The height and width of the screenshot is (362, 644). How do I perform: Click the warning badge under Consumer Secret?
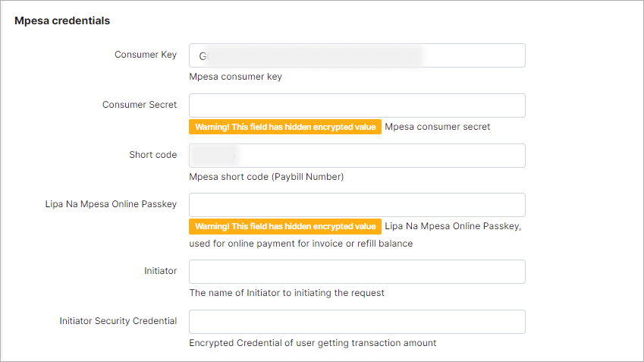pos(284,127)
